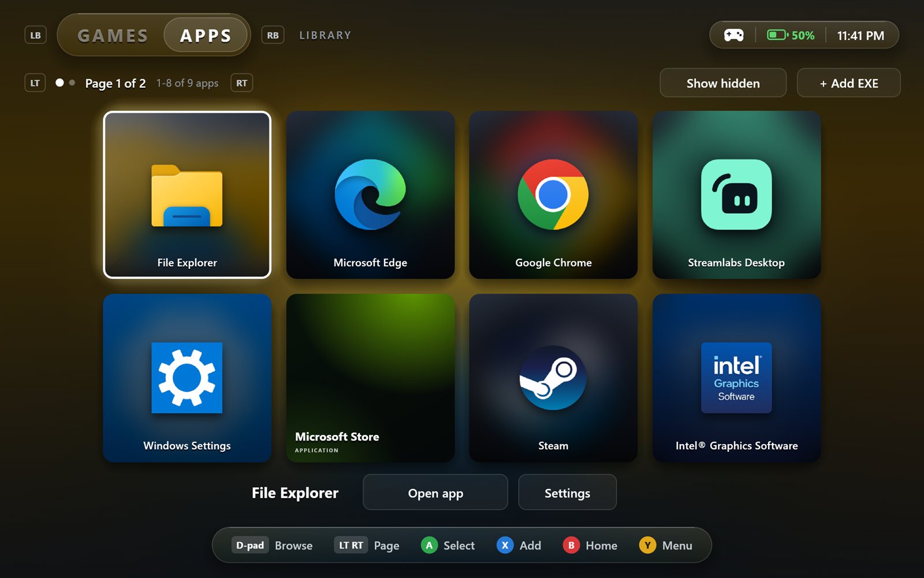
Task: Select the Google Chrome tile
Action: pos(553,195)
